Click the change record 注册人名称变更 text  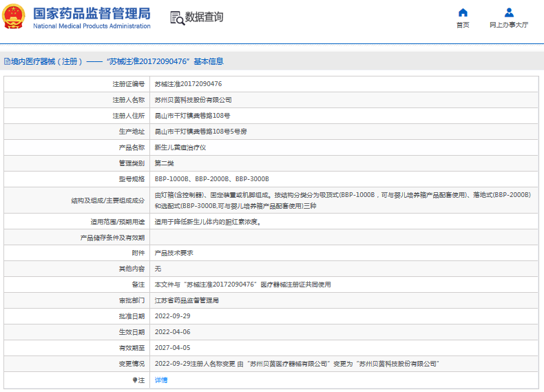[297, 364]
